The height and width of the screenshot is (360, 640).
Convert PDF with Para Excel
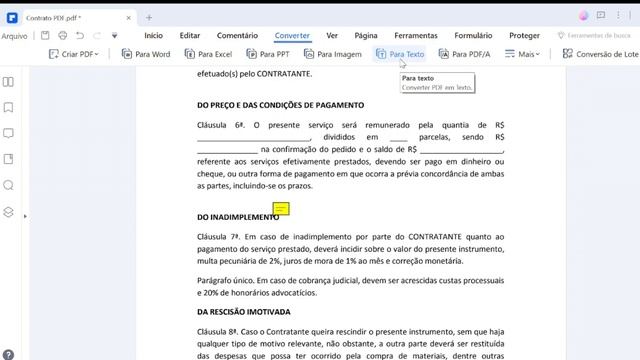(x=208, y=54)
